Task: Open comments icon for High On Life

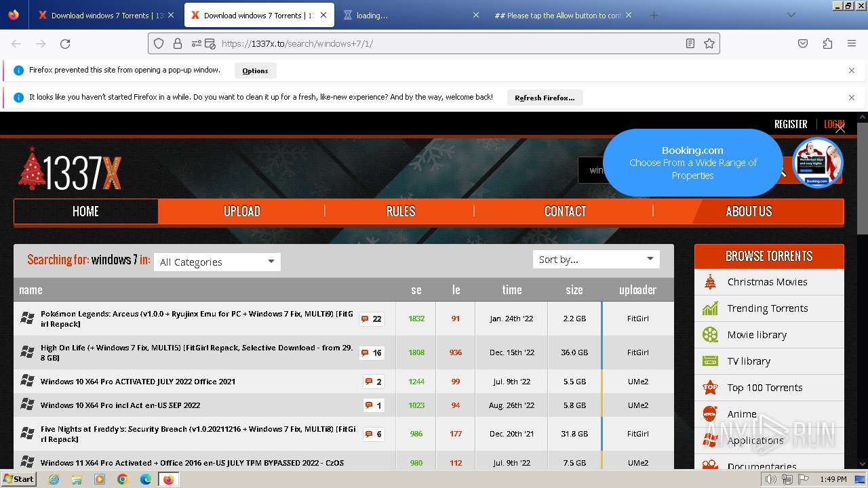Action: coord(372,352)
